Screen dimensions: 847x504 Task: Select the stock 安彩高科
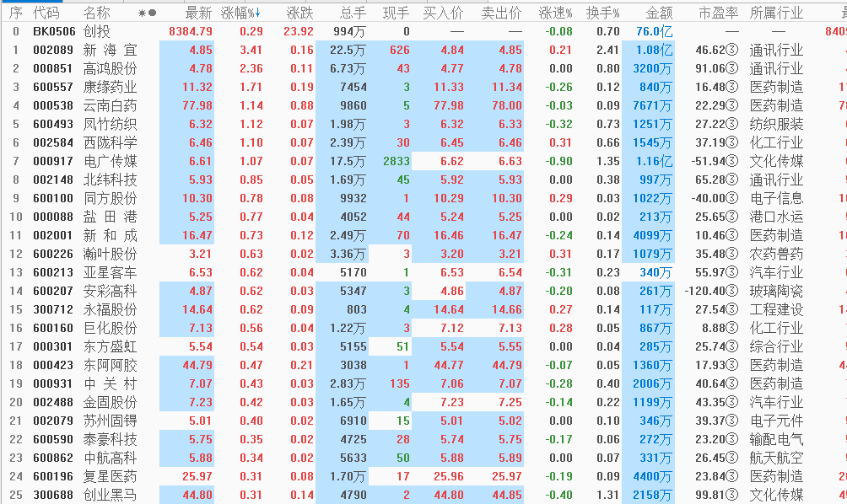point(111,291)
